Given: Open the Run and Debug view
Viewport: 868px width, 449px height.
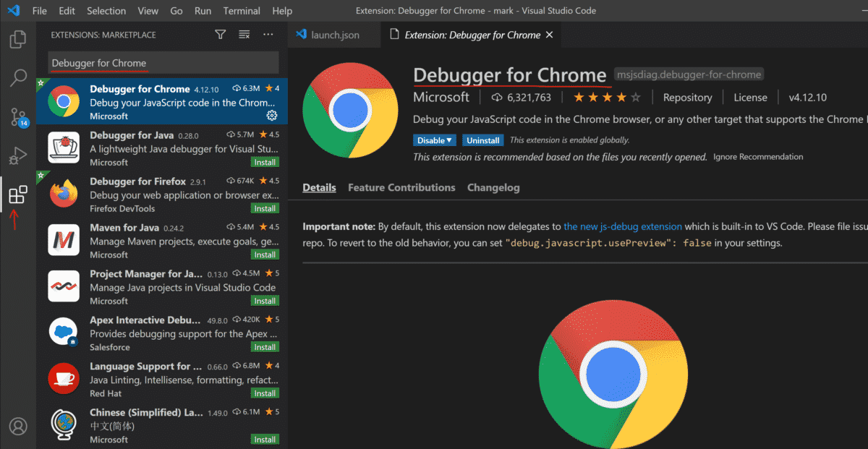Looking at the screenshot, I should 18,155.
